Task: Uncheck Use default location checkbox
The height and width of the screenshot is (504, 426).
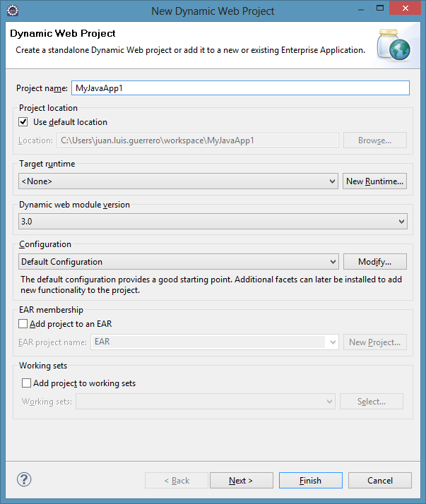Action: coord(24,122)
